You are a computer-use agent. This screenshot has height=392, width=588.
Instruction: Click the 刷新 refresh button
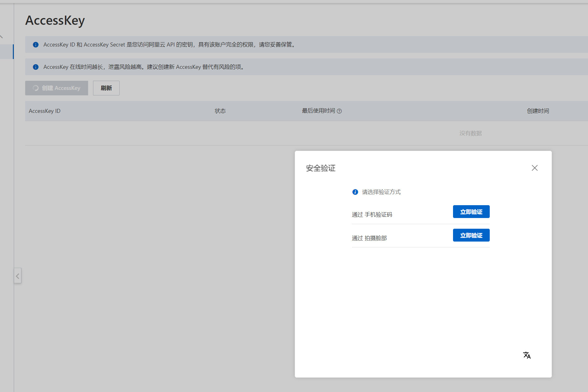click(x=106, y=88)
